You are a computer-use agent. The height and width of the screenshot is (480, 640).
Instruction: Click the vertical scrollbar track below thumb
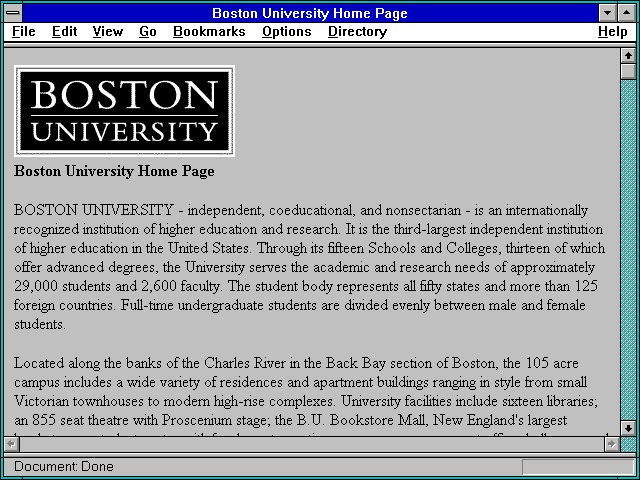(628, 250)
